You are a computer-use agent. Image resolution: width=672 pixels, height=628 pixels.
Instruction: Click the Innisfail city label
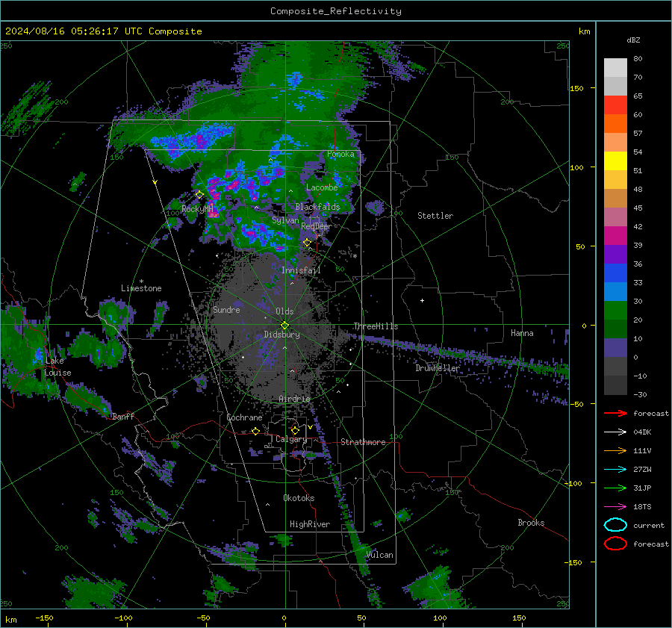pos(301,270)
